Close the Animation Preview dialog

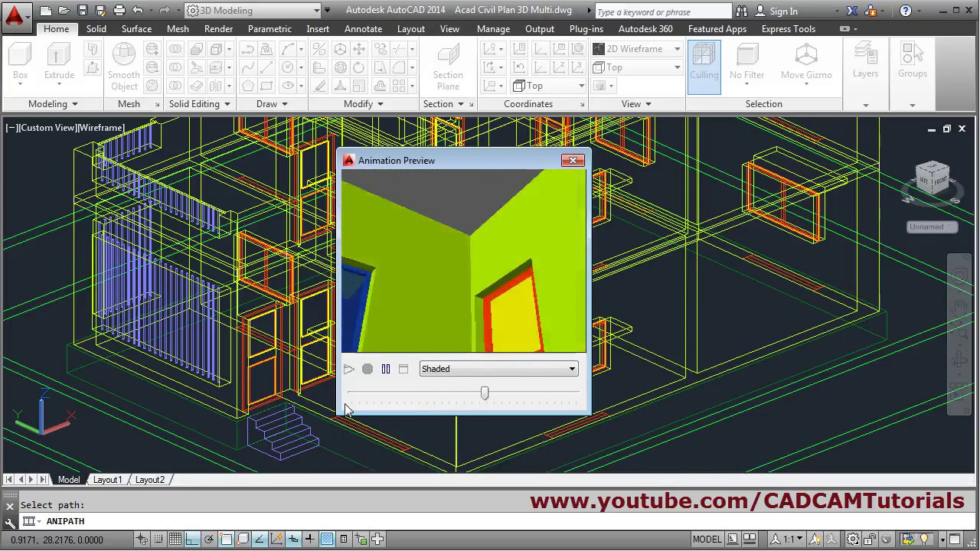[573, 160]
